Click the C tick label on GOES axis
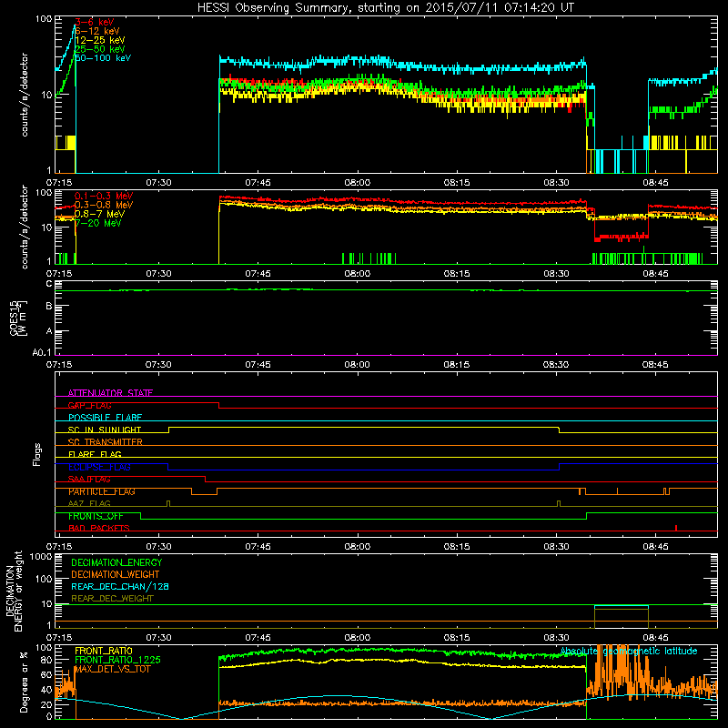 [x=49, y=284]
